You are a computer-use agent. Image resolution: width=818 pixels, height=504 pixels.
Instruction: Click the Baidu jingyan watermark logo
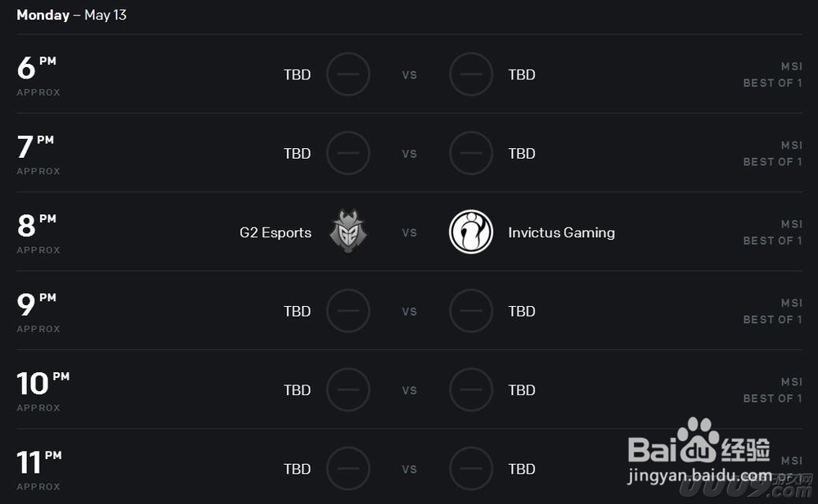click(699, 450)
